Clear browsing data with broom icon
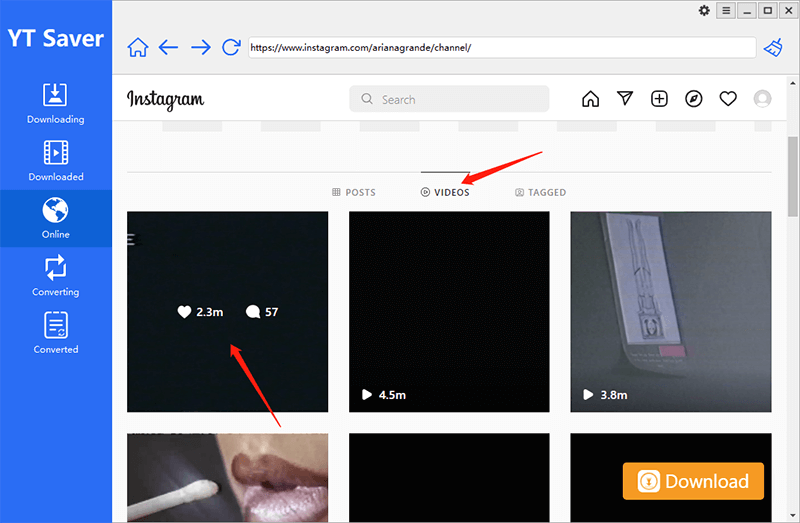 [x=773, y=47]
